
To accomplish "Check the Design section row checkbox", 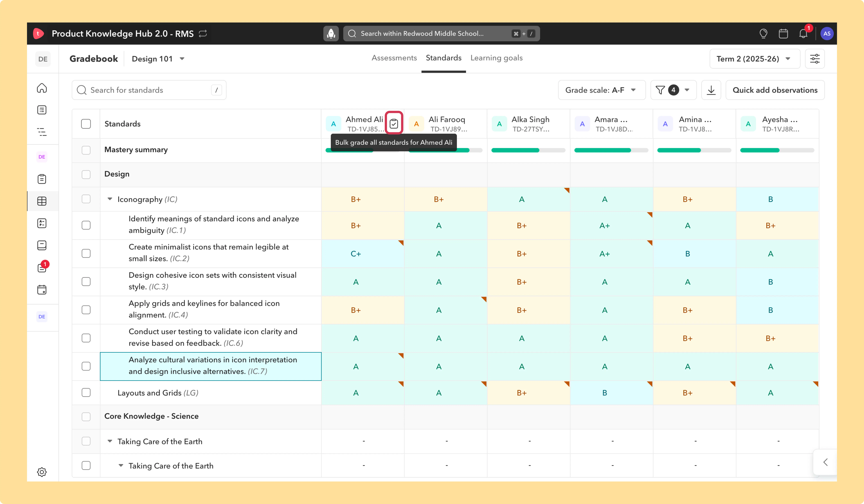I will (x=86, y=174).
